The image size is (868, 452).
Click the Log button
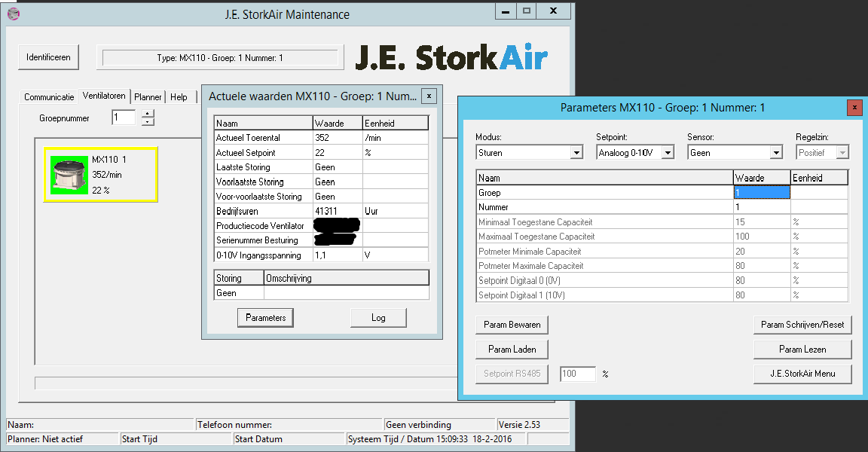coord(379,318)
